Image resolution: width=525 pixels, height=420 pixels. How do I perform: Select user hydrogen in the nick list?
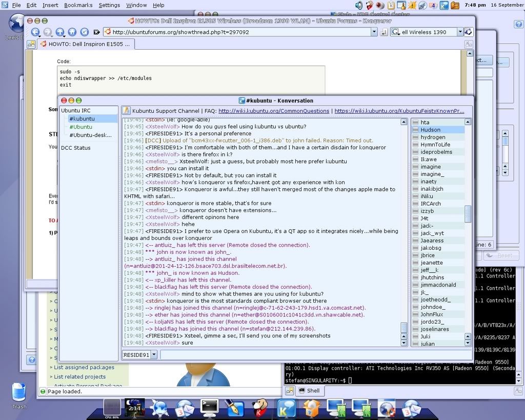[x=438, y=137]
